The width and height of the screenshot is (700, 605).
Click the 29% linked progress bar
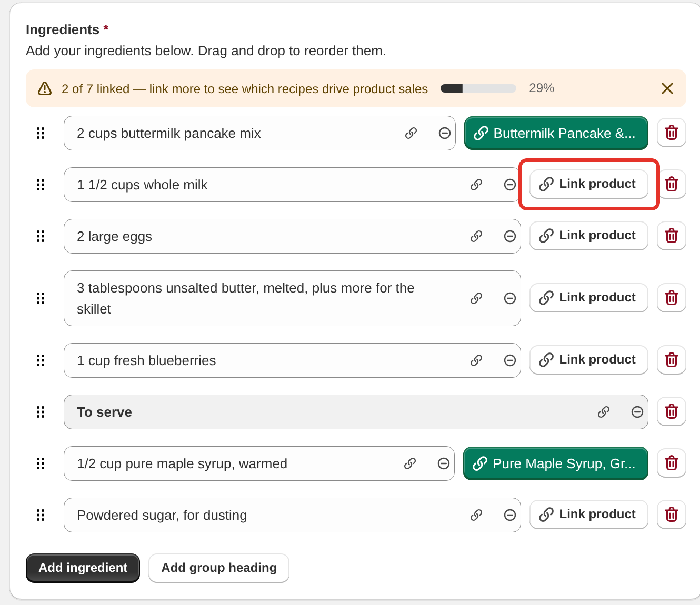(x=478, y=88)
